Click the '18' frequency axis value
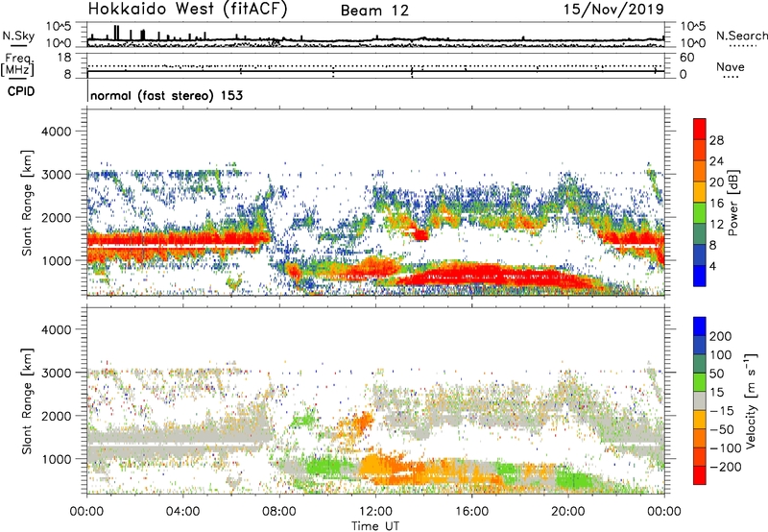The height and width of the screenshot is (532, 768). [x=64, y=58]
